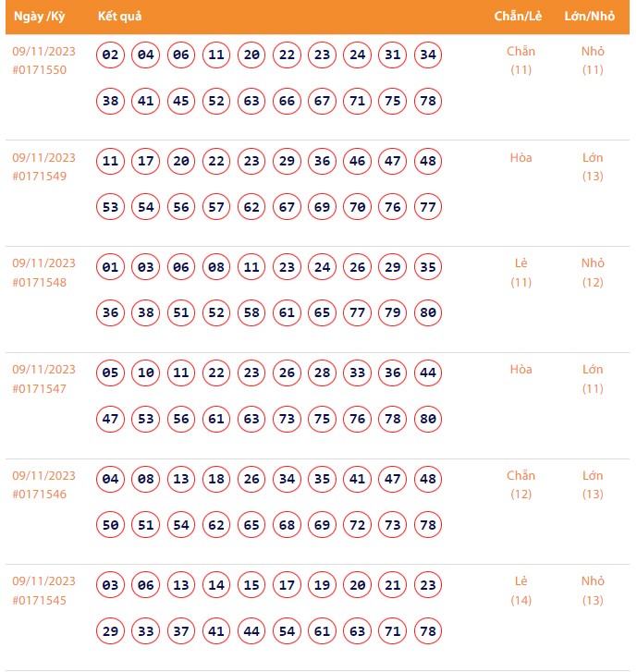Click ball 02 in draw #0171550
637x672 pixels.
pyautogui.click(x=111, y=55)
